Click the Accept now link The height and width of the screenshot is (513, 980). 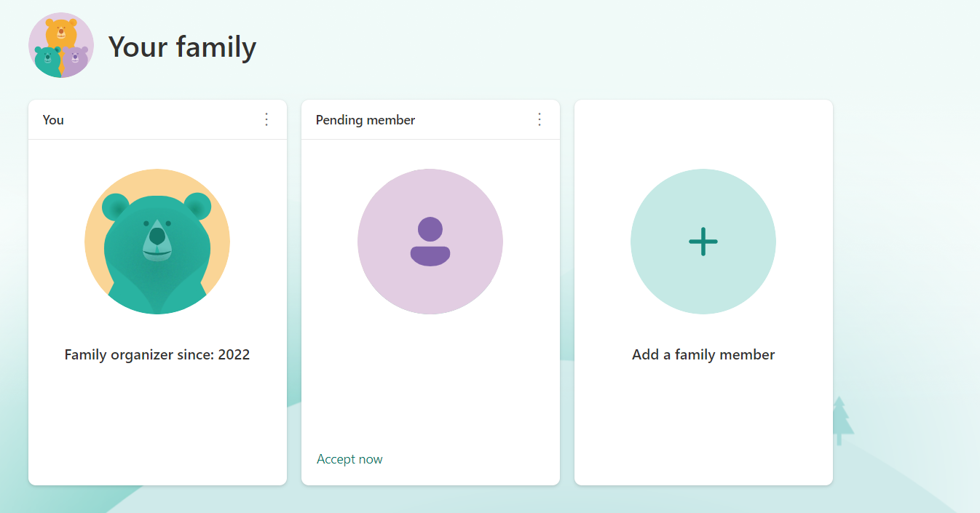coord(349,459)
